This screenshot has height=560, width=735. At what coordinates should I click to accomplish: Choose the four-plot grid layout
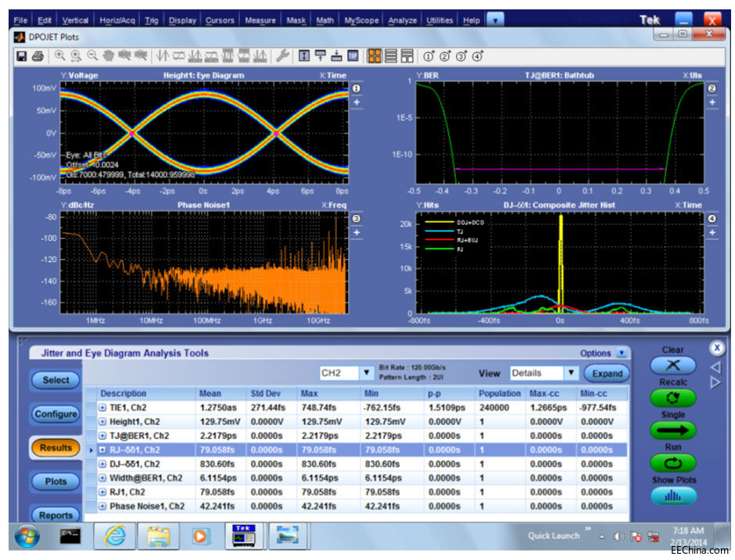click(375, 56)
